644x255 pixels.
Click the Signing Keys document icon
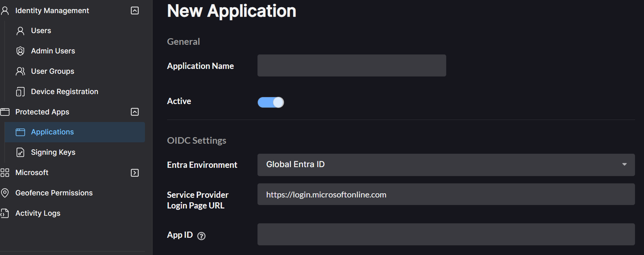20,152
